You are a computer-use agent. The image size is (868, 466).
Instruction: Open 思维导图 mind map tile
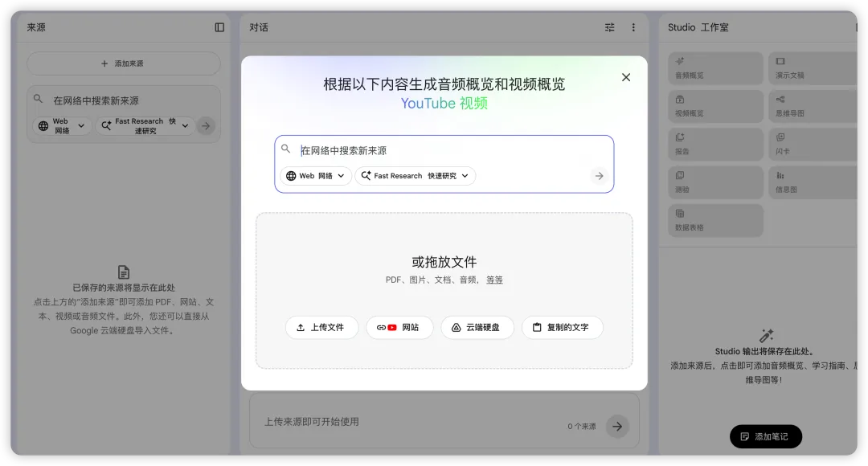813,106
